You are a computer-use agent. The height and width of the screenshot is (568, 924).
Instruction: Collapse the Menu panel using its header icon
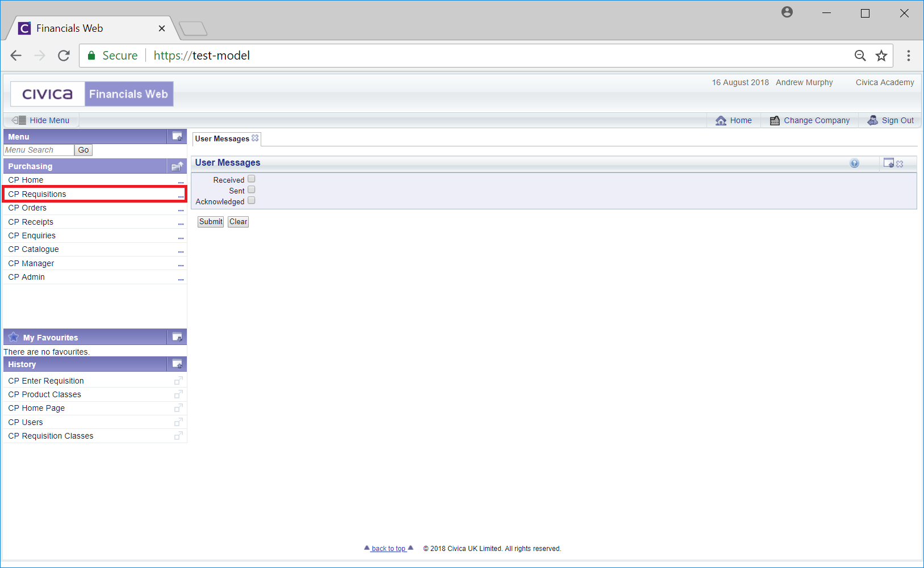coord(177,137)
